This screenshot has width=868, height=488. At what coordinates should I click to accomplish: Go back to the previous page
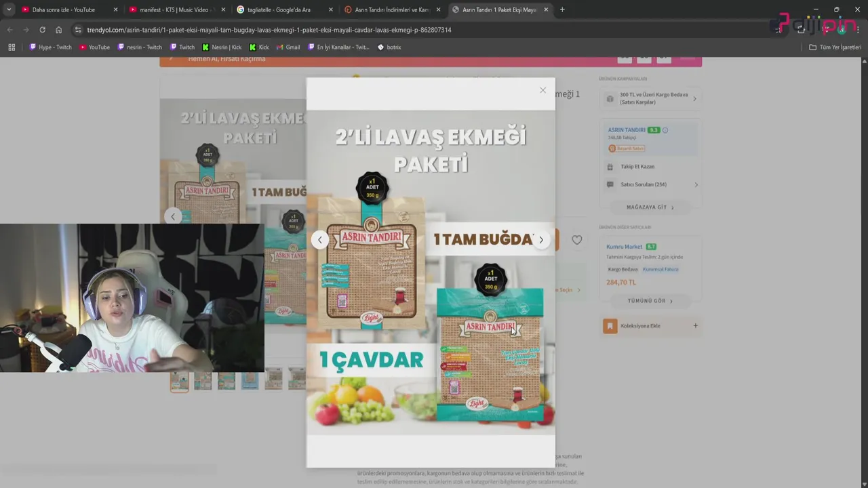pos(9,30)
